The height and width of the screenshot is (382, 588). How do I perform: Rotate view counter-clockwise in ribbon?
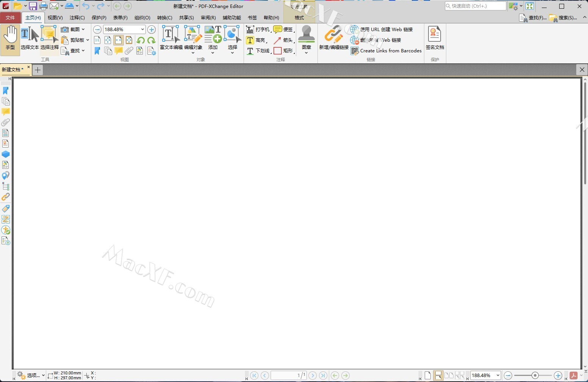coord(141,40)
